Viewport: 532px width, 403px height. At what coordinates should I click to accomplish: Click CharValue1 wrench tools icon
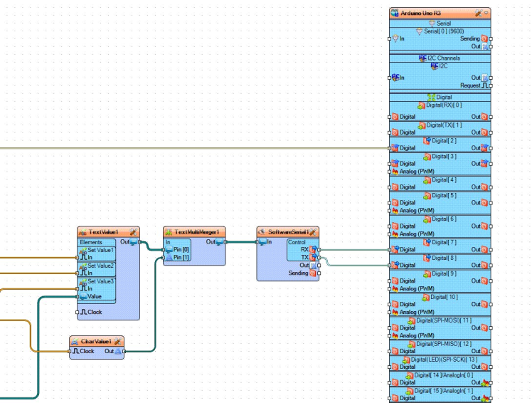(117, 342)
